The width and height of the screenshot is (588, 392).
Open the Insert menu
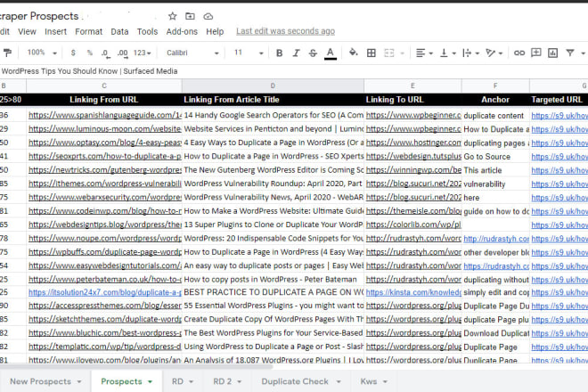click(x=55, y=31)
